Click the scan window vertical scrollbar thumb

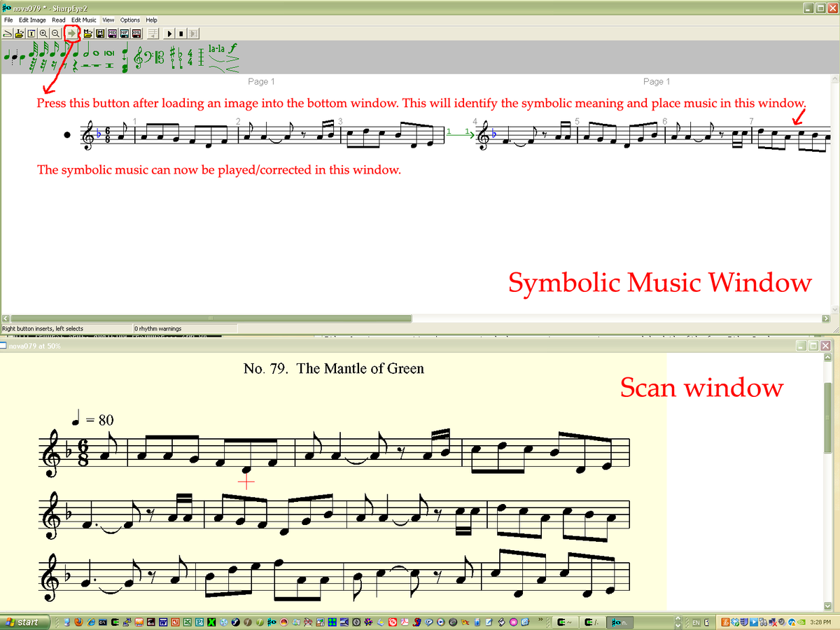828,406
